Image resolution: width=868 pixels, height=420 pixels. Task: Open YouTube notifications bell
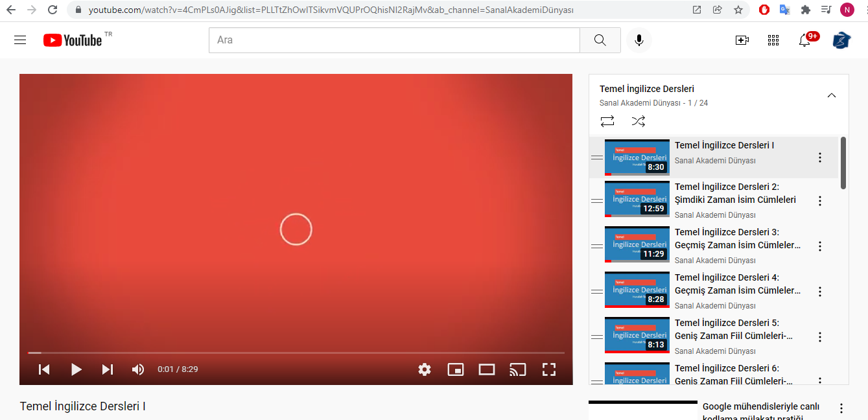point(804,40)
